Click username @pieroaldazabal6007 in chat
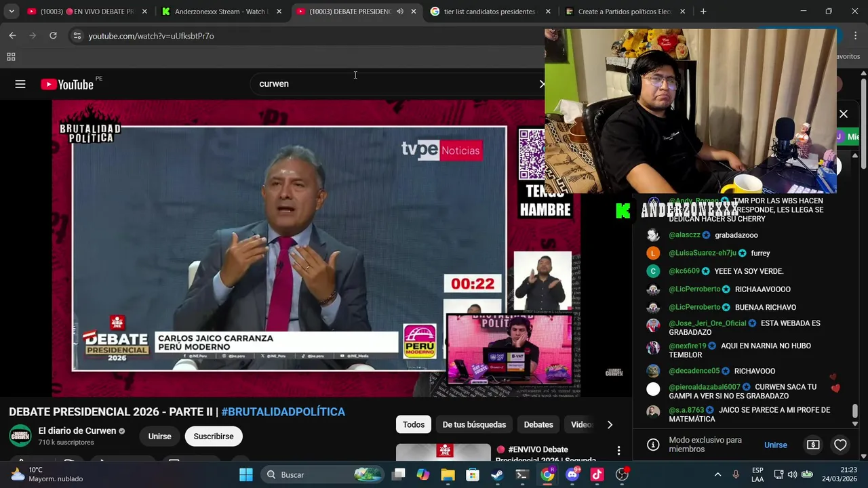Screen dimensions: 868x488 click(705, 387)
